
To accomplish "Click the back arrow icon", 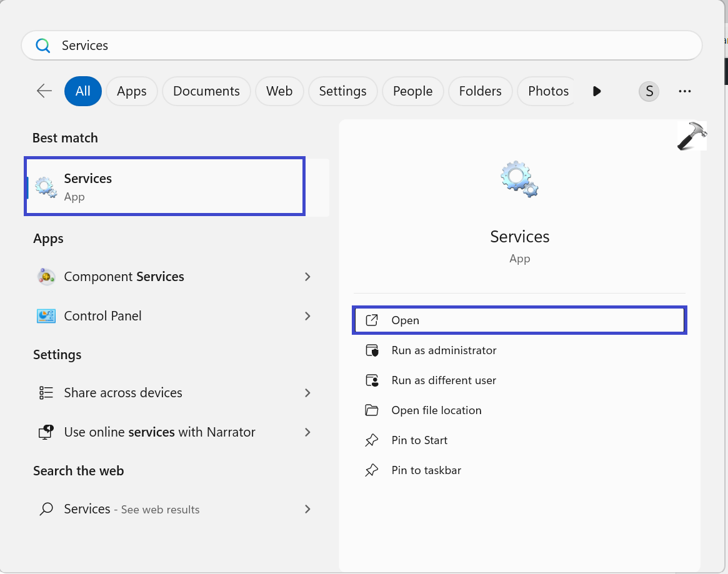I will click(44, 91).
